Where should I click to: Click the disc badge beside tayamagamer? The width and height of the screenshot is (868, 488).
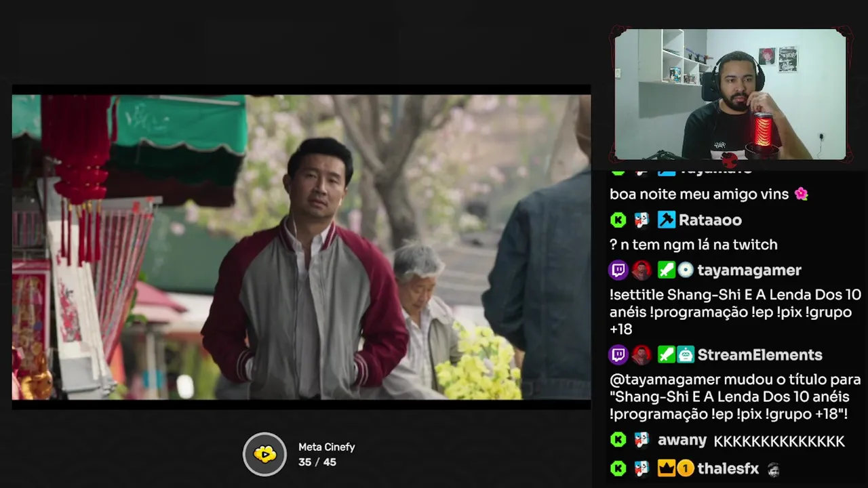click(686, 270)
